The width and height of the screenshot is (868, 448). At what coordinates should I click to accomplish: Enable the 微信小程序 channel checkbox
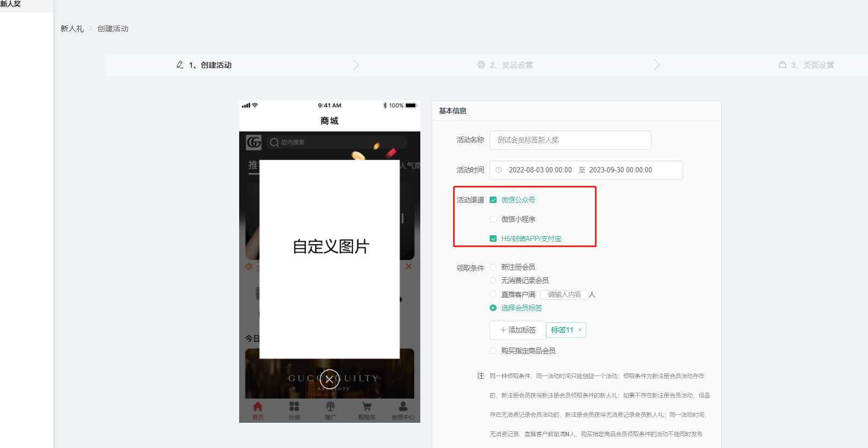493,219
